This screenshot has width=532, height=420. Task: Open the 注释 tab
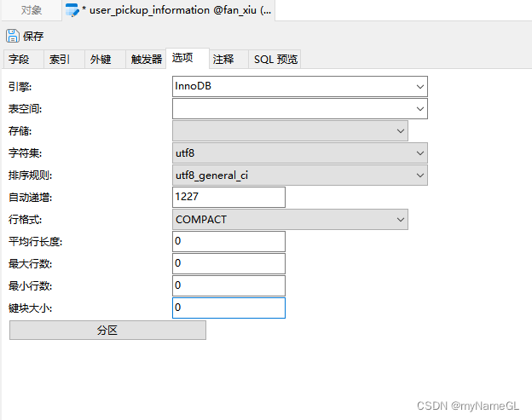[x=228, y=60]
